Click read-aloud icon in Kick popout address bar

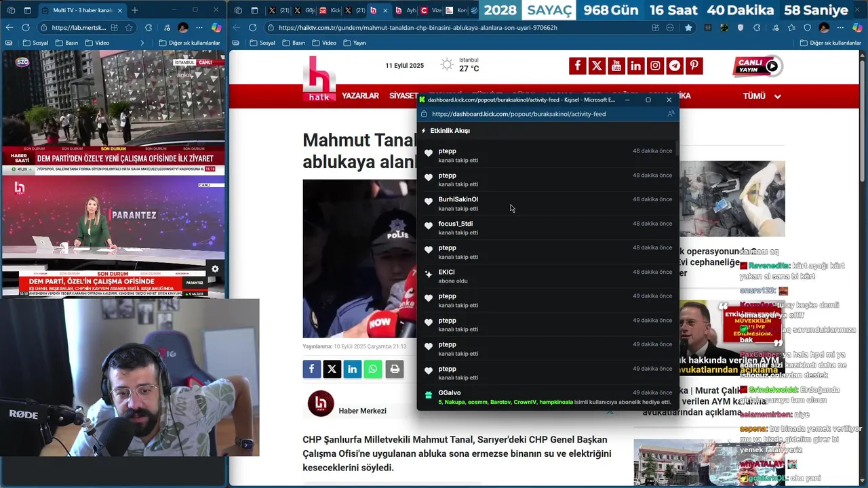point(671,114)
